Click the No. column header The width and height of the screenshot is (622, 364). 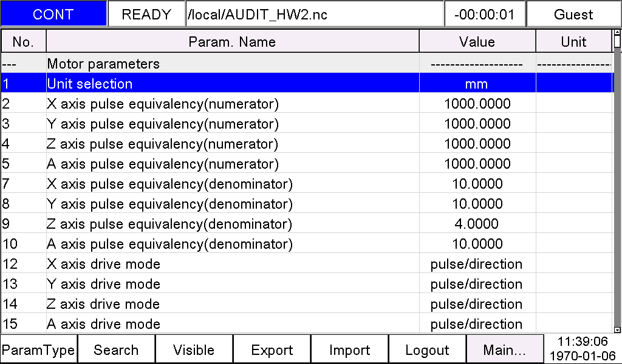tap(24, 42)
